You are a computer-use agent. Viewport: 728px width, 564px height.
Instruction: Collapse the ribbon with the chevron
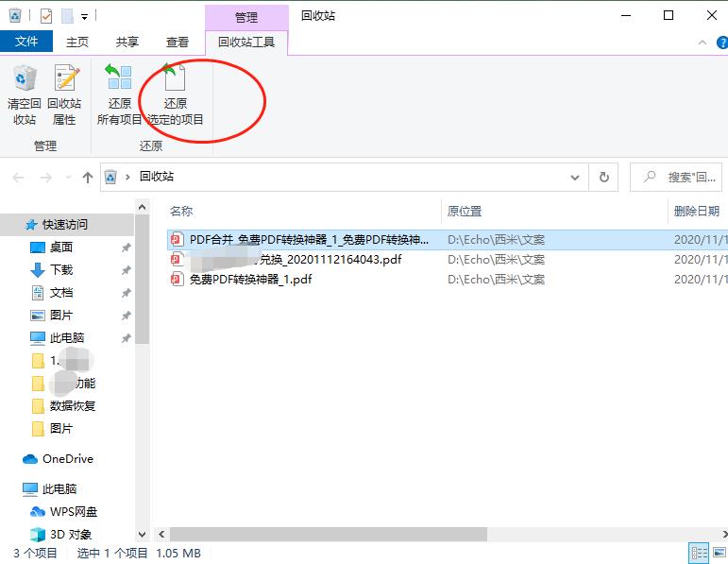(702, 43)
